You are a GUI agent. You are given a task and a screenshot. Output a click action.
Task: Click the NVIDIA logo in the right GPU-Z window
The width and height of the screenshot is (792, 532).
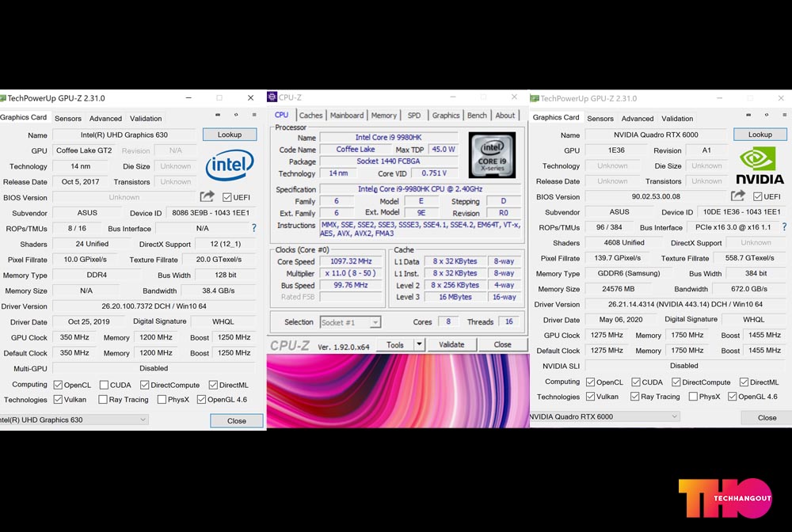click(760, 165)
